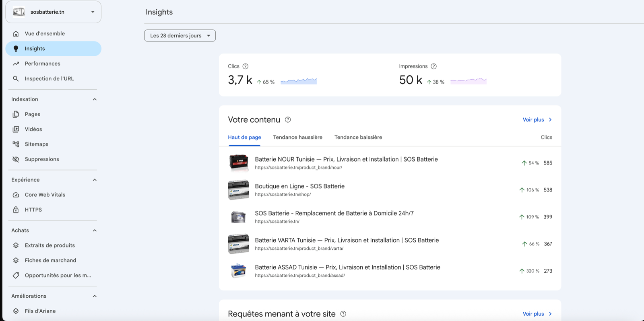Click the Opportunités tag icon
Screen dimensions: 644x321
pyautogui.click(x=16, y=276)
